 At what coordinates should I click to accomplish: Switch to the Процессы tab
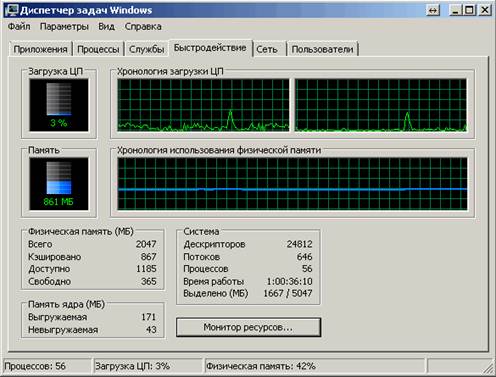[x=98, y=49]
